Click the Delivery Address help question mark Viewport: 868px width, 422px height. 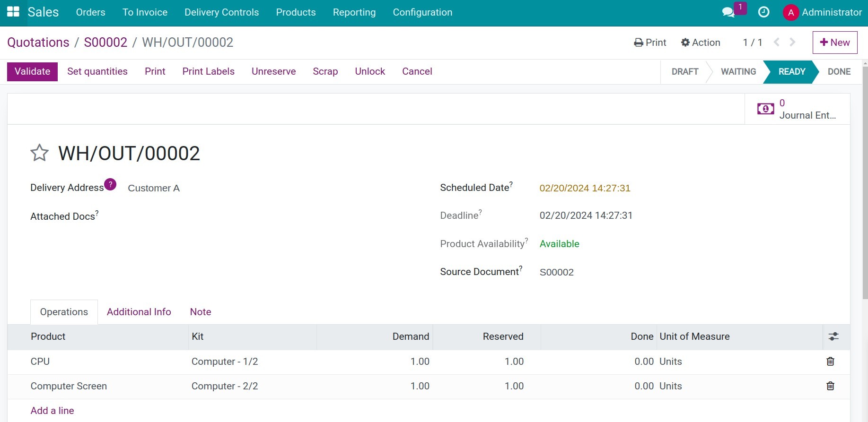click(x=110, y=184)
